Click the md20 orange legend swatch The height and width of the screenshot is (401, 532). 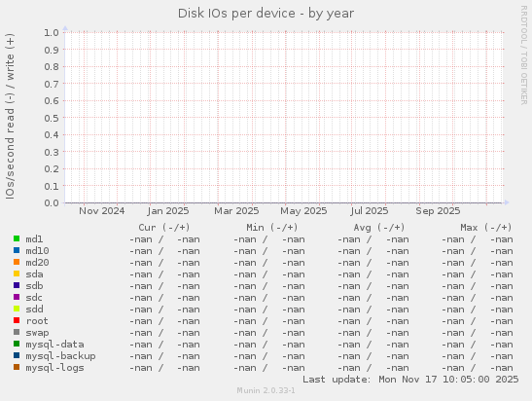tap(17, 262)
